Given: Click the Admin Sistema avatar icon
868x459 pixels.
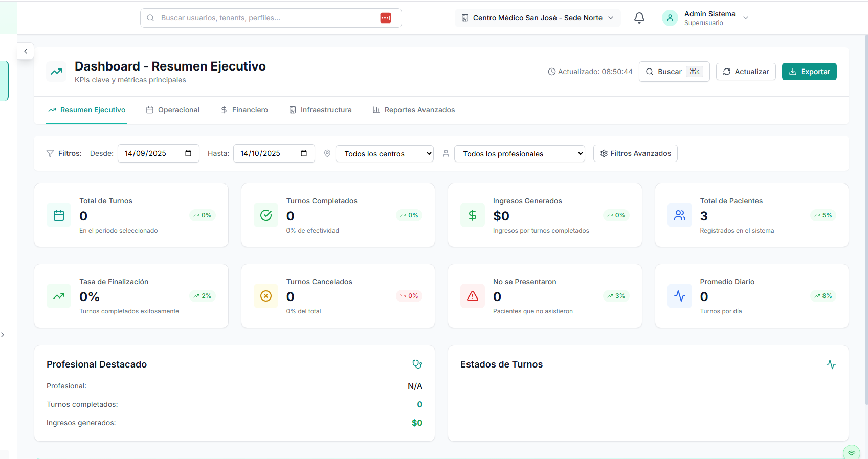Looking at the screenshot, I should coord(670,18).
